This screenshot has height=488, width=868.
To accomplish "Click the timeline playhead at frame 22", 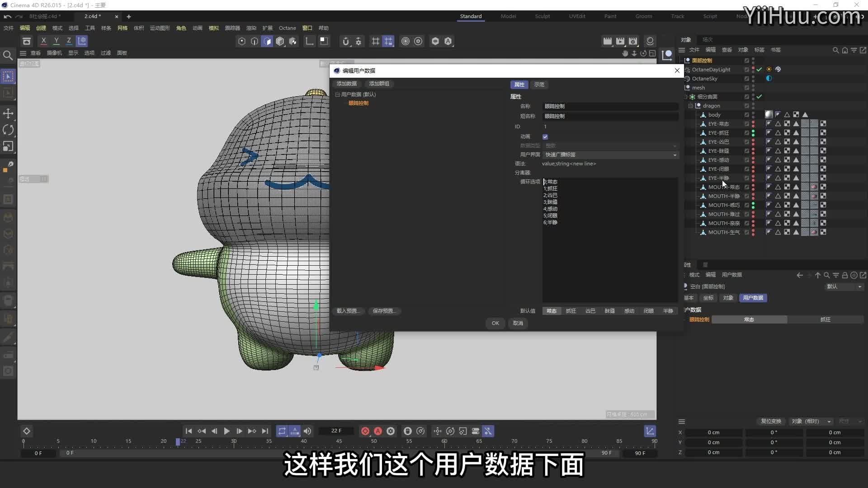I will click(178, 441).
